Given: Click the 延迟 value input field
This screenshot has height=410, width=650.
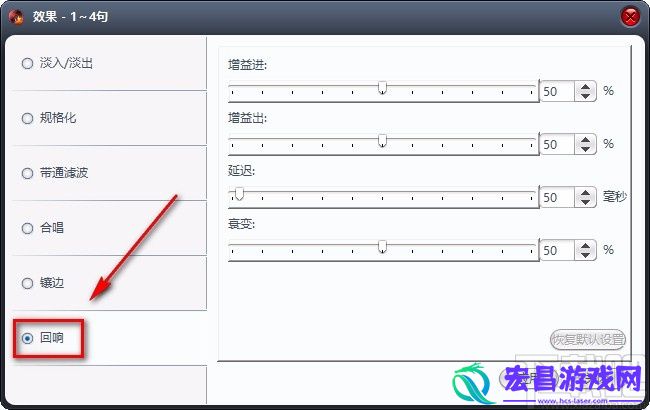Looking at the screenshot, I should coord(558,198).
